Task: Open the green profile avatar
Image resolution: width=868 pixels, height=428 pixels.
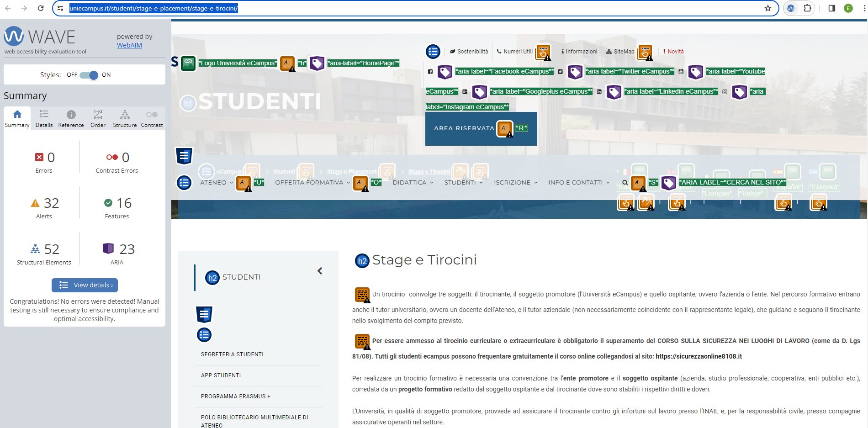Action: (848, 8)
